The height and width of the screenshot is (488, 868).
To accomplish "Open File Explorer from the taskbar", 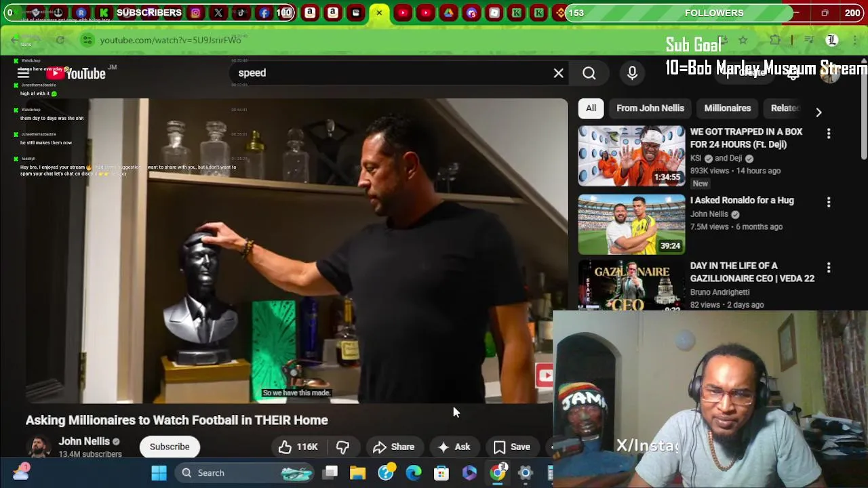I will click(357, 473).
